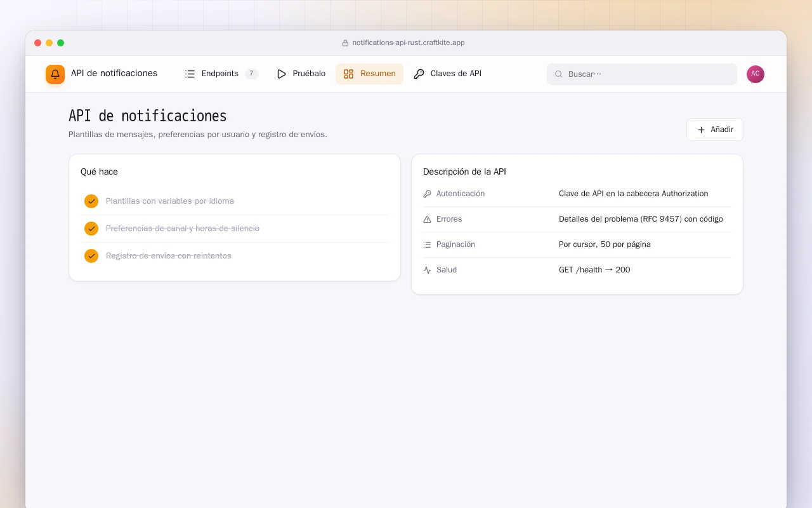Screen dimensions: 812x508
Task: Click the API de notificaciones header title
Action: [x=114, y=74]
